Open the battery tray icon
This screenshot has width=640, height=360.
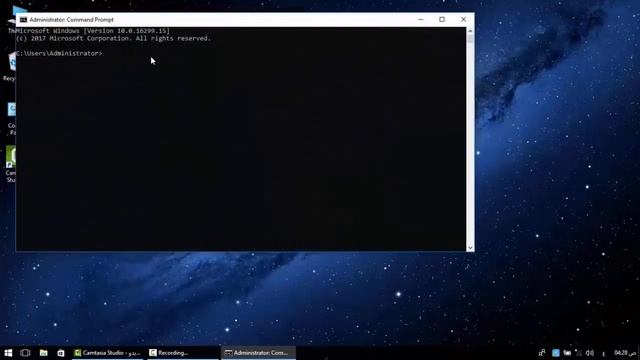point(567,353)
